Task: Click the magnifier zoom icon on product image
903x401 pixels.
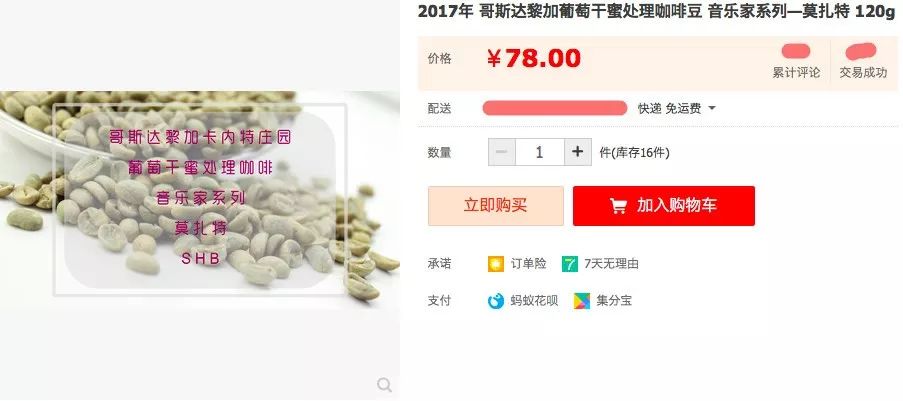Action: coord(384,384)
